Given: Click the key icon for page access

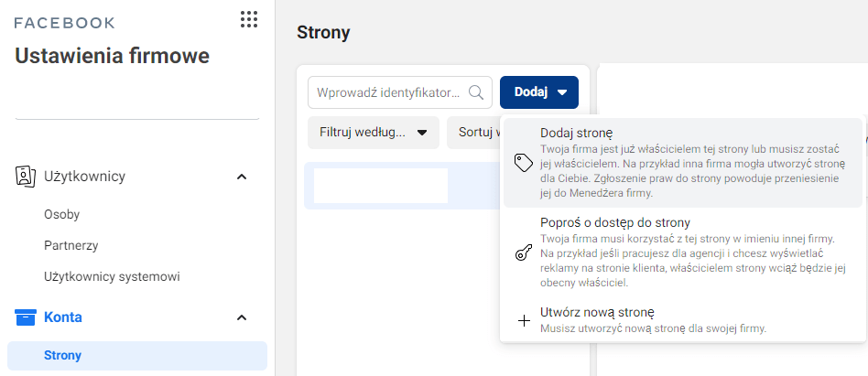Looking at the screenshot, I should click(524, 252).
